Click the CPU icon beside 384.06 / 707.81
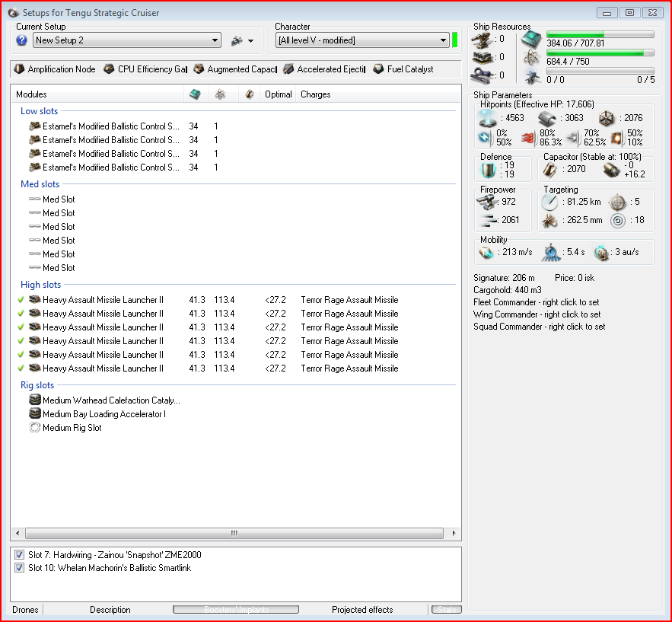 click(531, 40)
